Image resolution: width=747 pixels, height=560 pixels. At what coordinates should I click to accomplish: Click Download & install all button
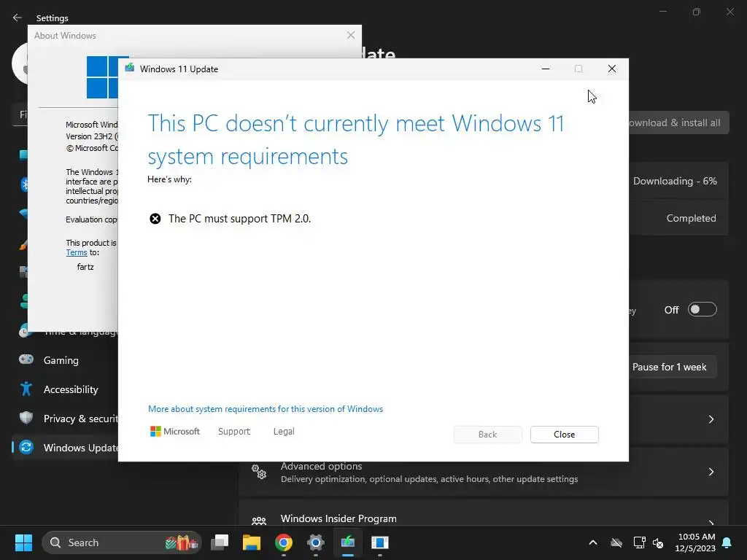(x=678, y=122)
